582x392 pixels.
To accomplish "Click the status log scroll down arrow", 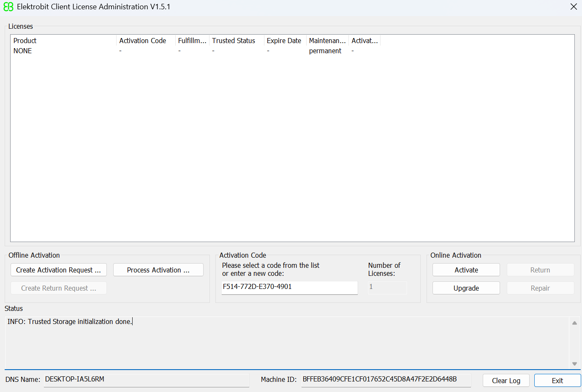I will click(x=574, y=364).
